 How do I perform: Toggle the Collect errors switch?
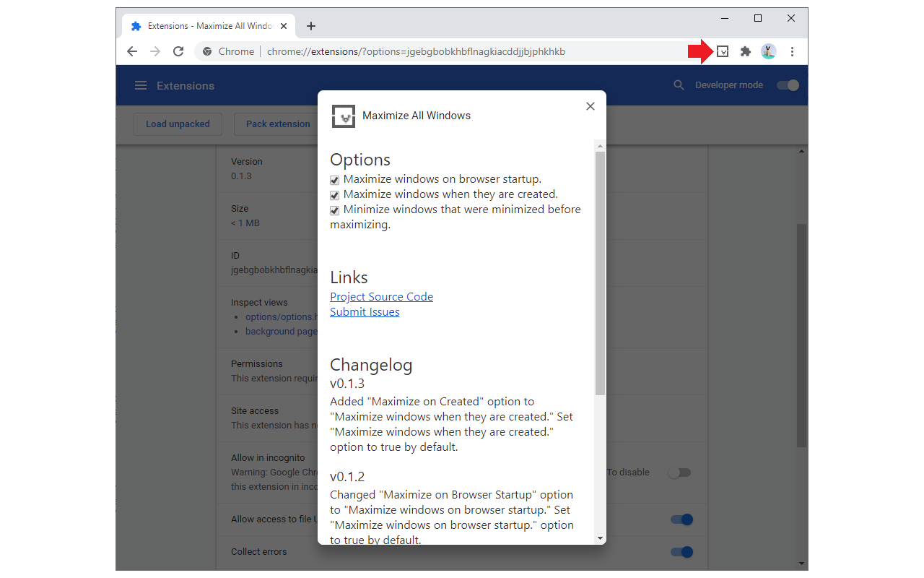click(x=681, y=552)
